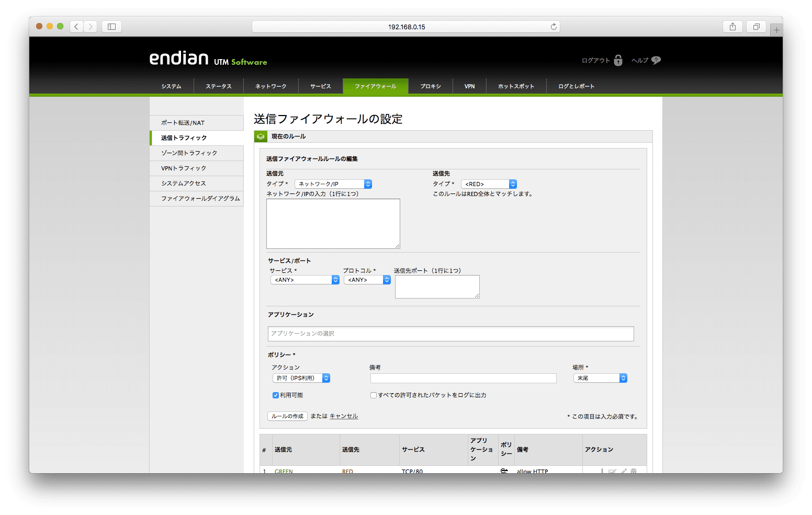Click the ルールの作成 button

(x=287, y=416)
